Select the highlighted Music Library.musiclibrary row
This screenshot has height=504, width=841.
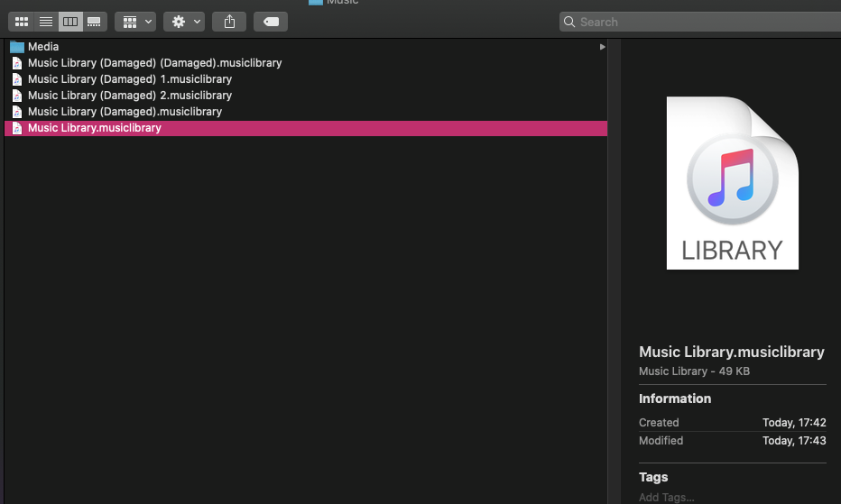pos(306,128)
